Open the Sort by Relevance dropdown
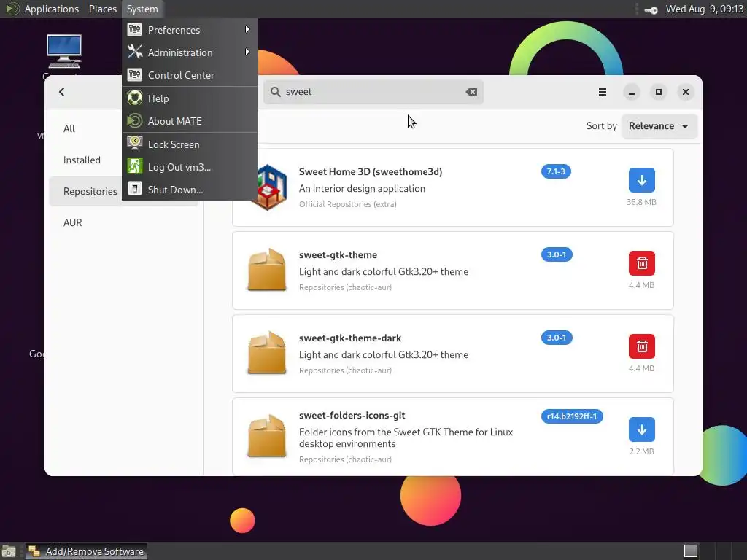Screen dimensions: 747x560 (659, 126)
